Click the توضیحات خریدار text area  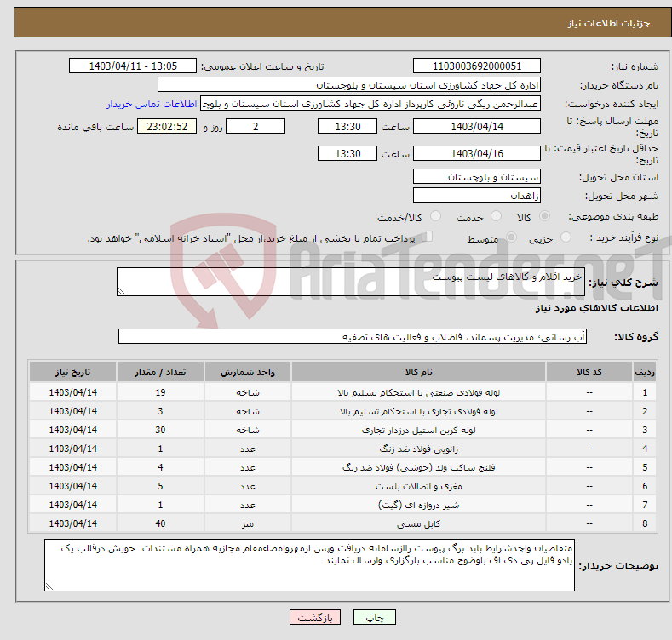pos(309,565)
